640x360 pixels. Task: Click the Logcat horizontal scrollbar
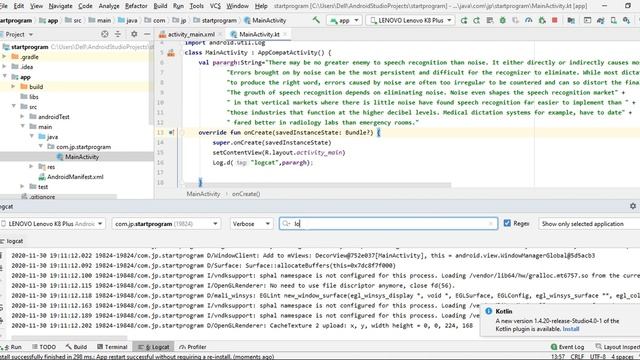pyautogui.click(x=69, y=338)
